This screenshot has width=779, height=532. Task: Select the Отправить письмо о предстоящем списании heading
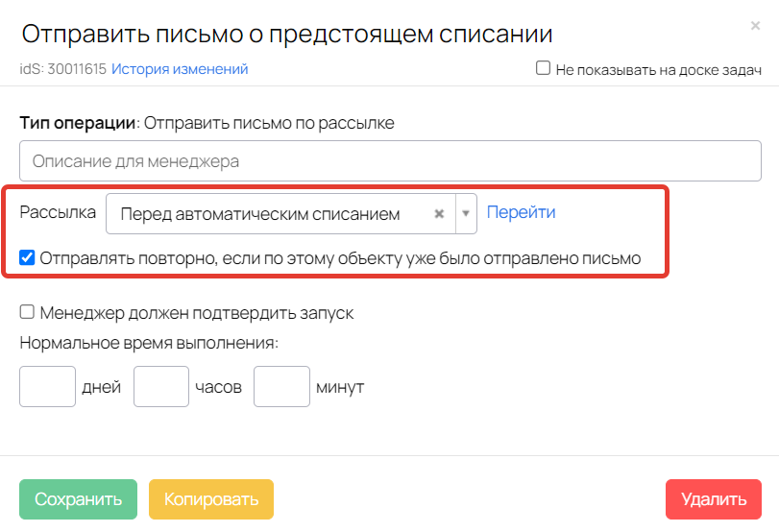pyautogui.click(x=287, y=35)
